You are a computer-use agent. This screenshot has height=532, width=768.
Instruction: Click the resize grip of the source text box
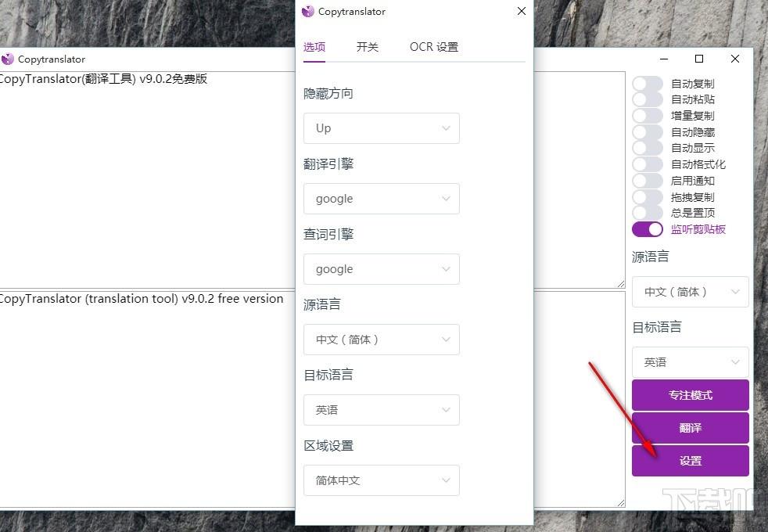click(621, 284)
